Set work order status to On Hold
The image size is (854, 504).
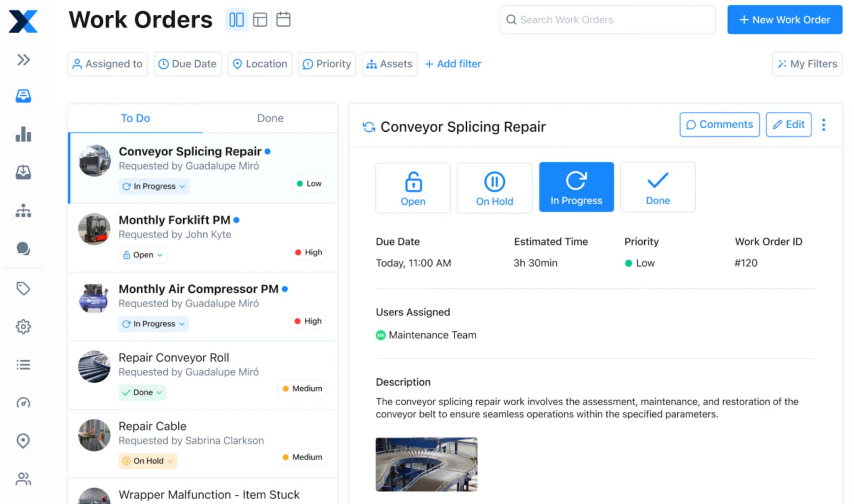pos(495,188)
